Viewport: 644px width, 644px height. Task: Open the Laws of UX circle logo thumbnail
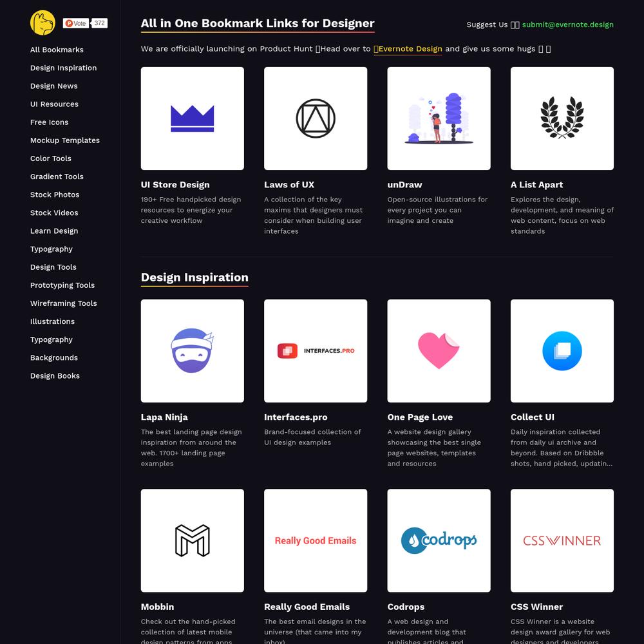coord(316,118)
